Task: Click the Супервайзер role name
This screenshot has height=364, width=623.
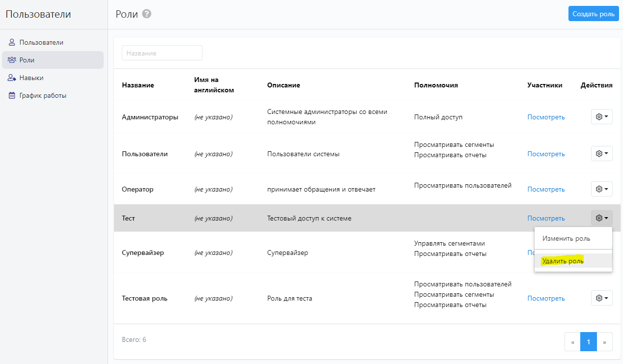Action: (143, 252)
